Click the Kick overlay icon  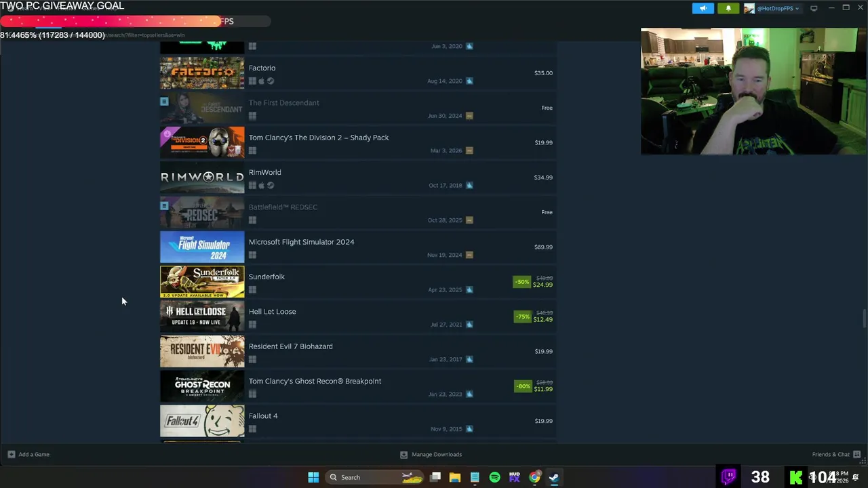pos(796,477)
